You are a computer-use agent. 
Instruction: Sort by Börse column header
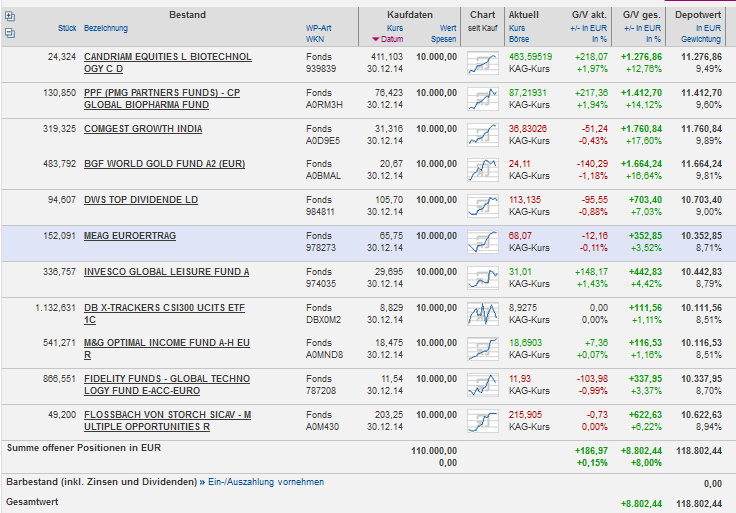519,39
